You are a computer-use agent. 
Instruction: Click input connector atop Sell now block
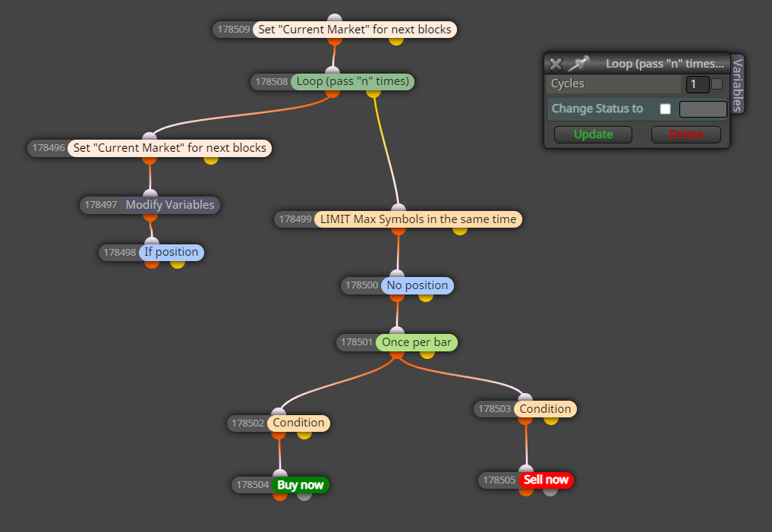526,469
